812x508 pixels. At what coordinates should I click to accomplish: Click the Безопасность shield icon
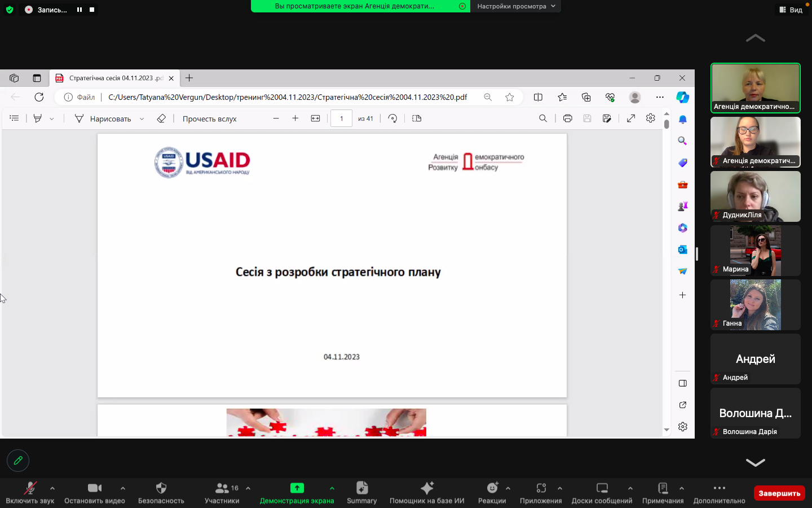[161, 488]
